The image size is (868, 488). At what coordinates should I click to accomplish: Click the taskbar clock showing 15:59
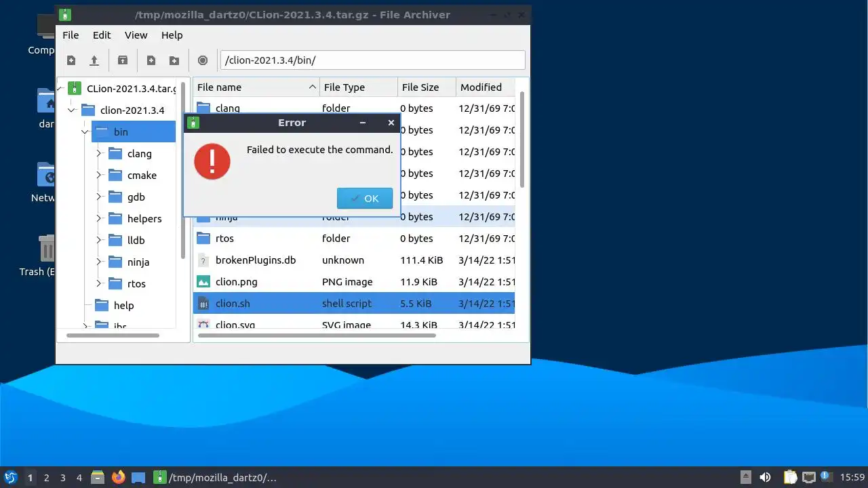[x=852, y=477]
